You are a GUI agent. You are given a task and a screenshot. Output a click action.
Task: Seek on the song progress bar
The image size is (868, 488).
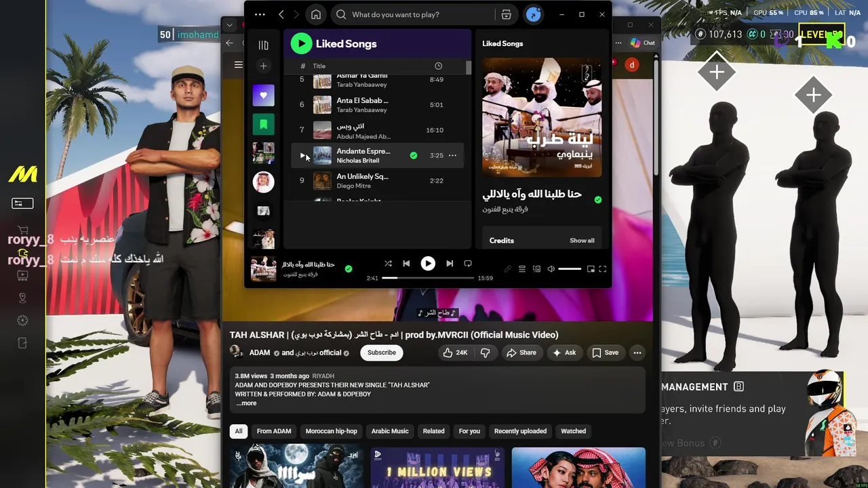tap(428, 278)
